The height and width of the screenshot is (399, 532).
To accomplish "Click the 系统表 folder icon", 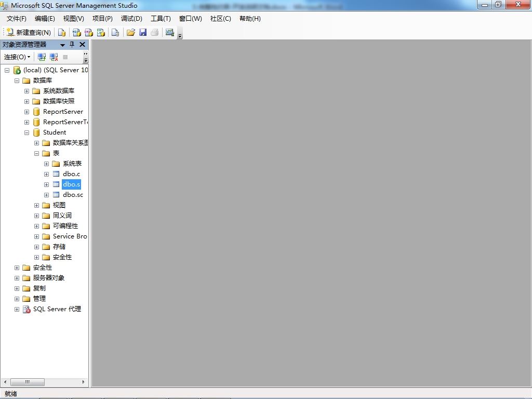I will tap(56, 164).
